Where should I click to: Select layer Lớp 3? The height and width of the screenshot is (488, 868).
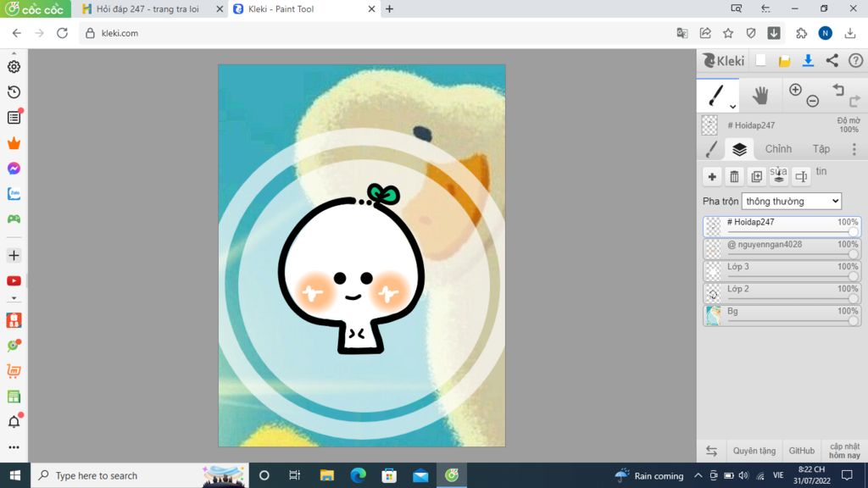coord(782,271)
